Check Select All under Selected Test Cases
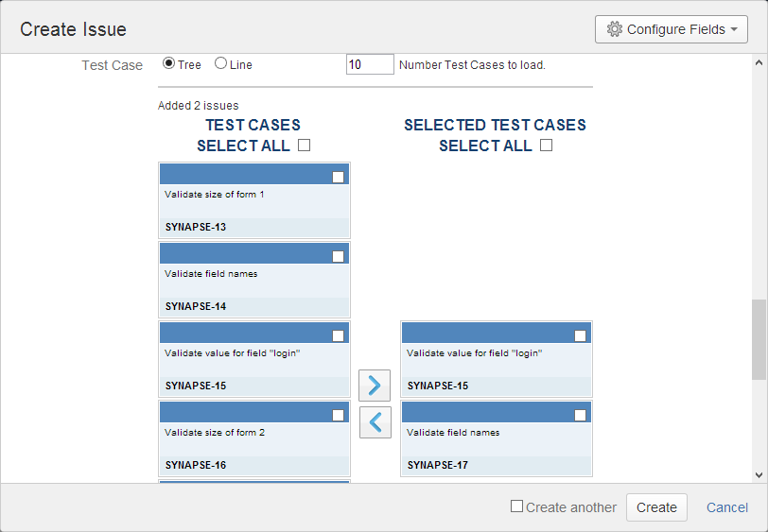The height and width of the screenshot is (532, 768). click(546, 146)
